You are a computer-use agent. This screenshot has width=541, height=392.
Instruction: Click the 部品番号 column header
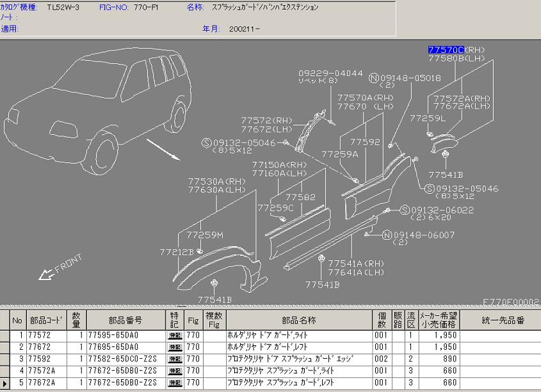125,320
